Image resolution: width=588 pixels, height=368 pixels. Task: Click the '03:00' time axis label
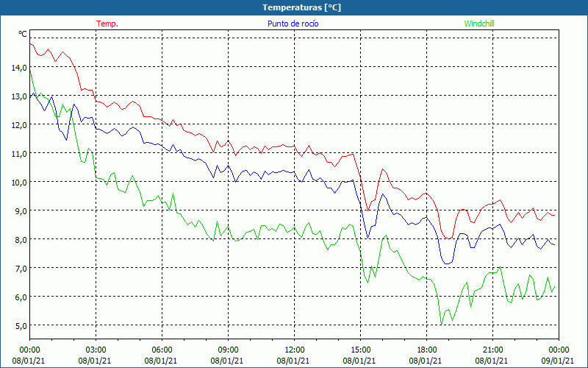pyautogui.click(x=96, y=350)
